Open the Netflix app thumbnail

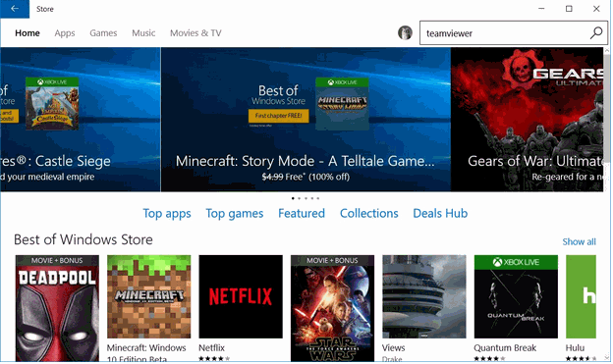click(x=241, y=297)
